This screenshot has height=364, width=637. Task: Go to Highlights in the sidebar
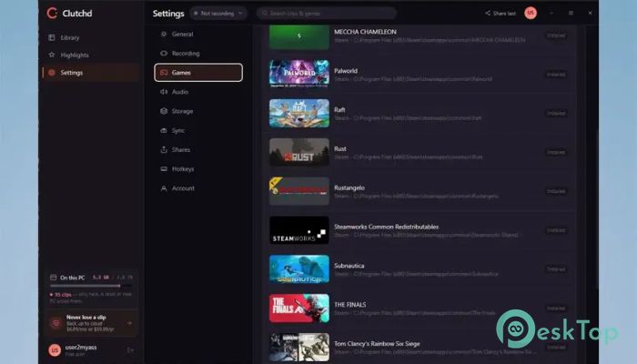[91, 55]
